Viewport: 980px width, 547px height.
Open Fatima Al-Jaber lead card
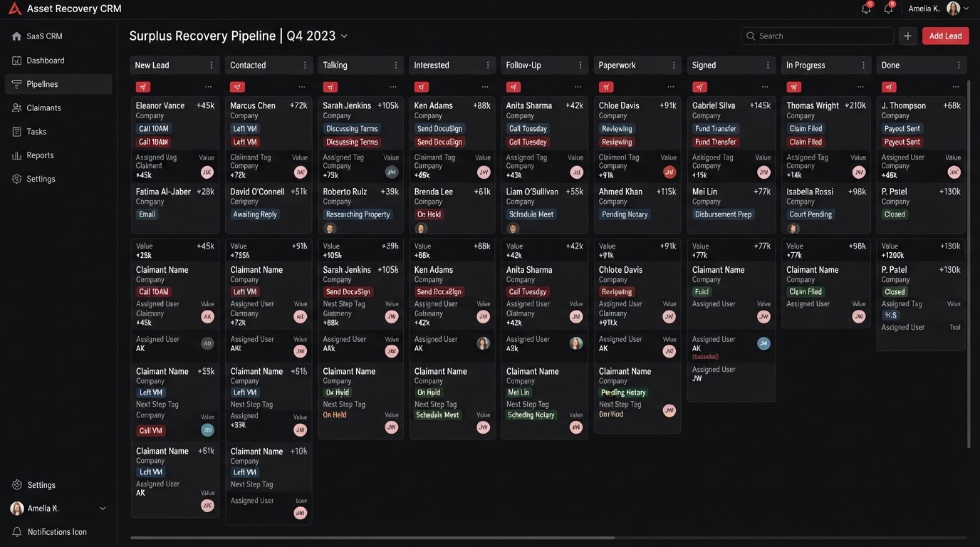click(174, 209)
